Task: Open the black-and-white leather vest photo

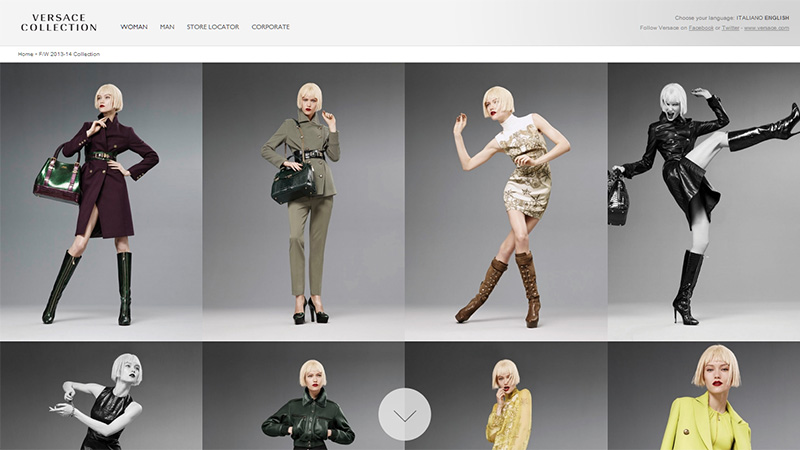Action: 101,398
